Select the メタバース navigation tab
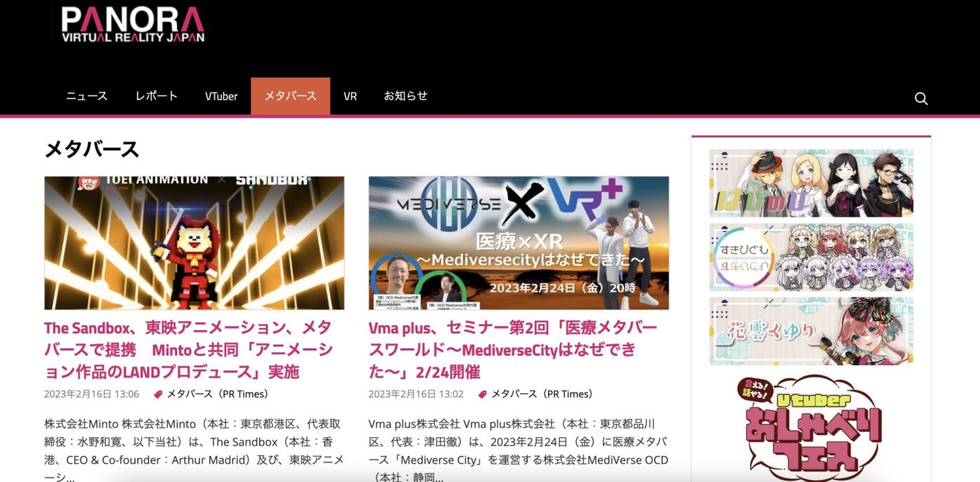The width and height of the screenshot is (980, 482). (x=290, y=97)
